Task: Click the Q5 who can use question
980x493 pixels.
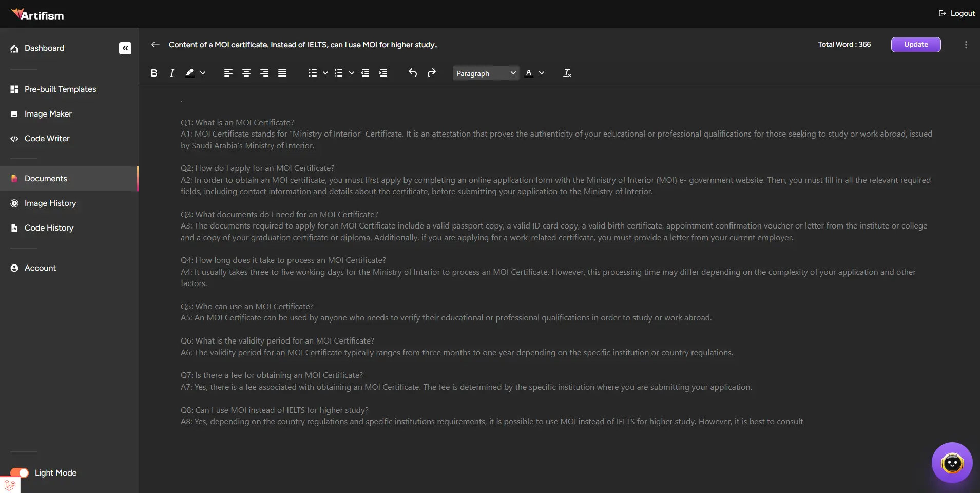Action: [247, 307]
